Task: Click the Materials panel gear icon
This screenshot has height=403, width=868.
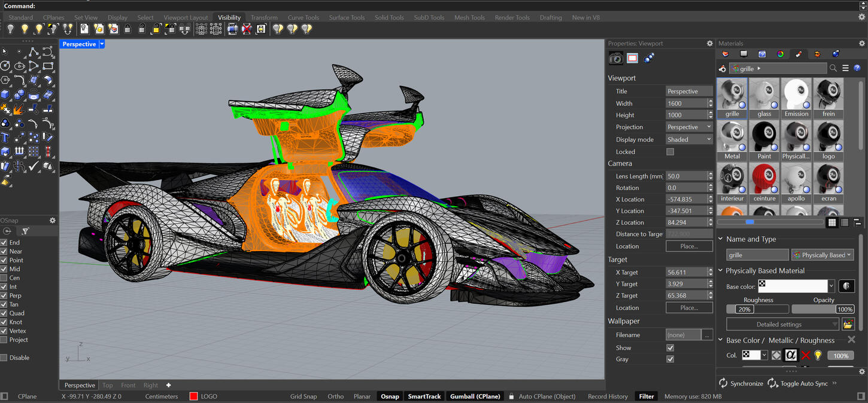Action: coord(862,43)
